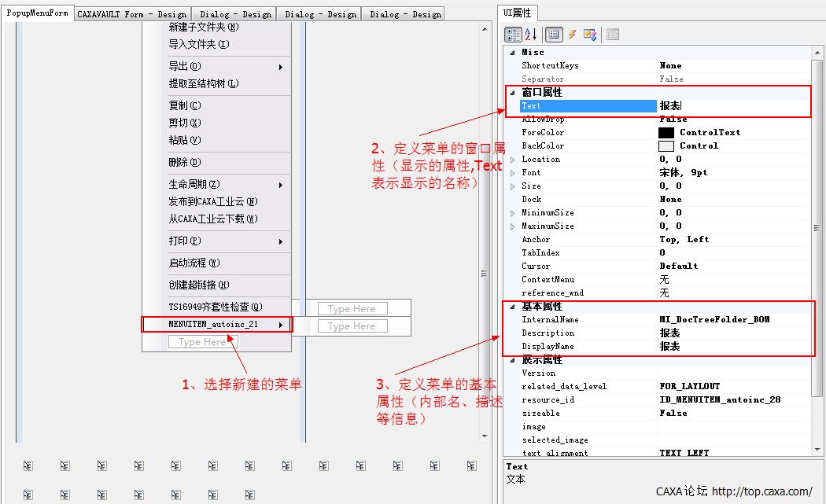Click 从CAXA工业云下载(W) menu item
Viewport: 826px width, 504px height.
213,219
